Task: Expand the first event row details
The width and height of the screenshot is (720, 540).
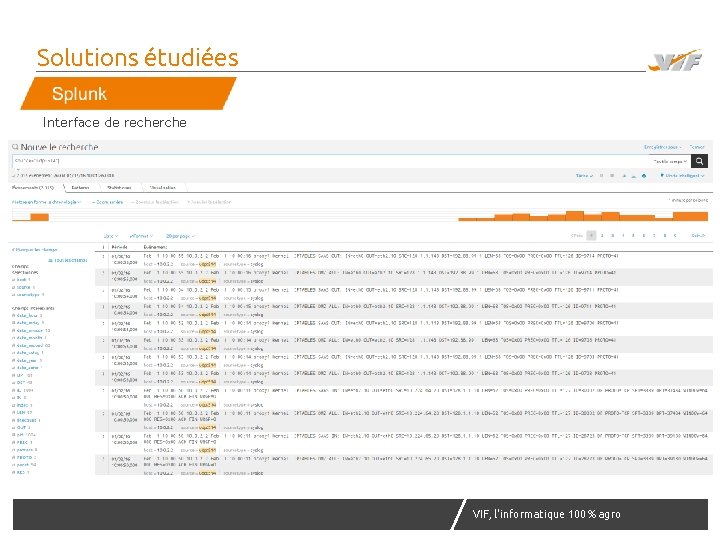Action: pos(103,256)
